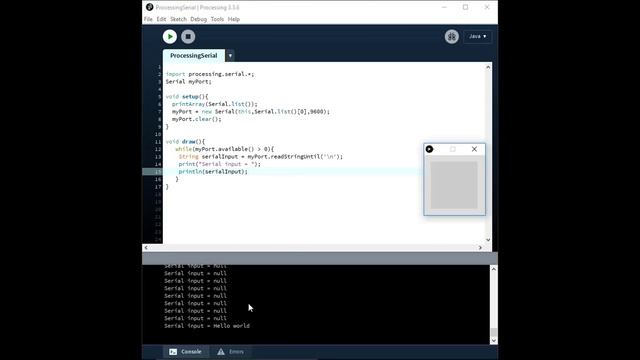Click the 'void setup(){' line
Viewport: 640px width, 360px height.
click(187, 96)
